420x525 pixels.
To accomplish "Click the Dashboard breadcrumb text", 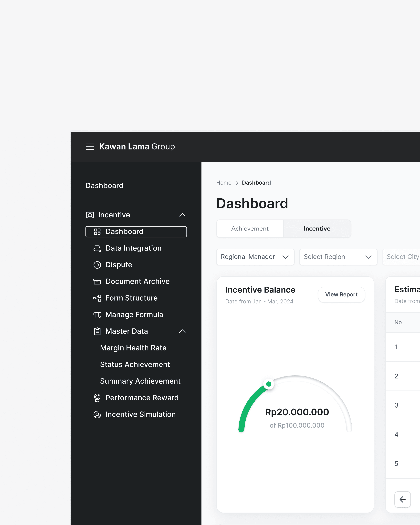I will coord(256,183).
